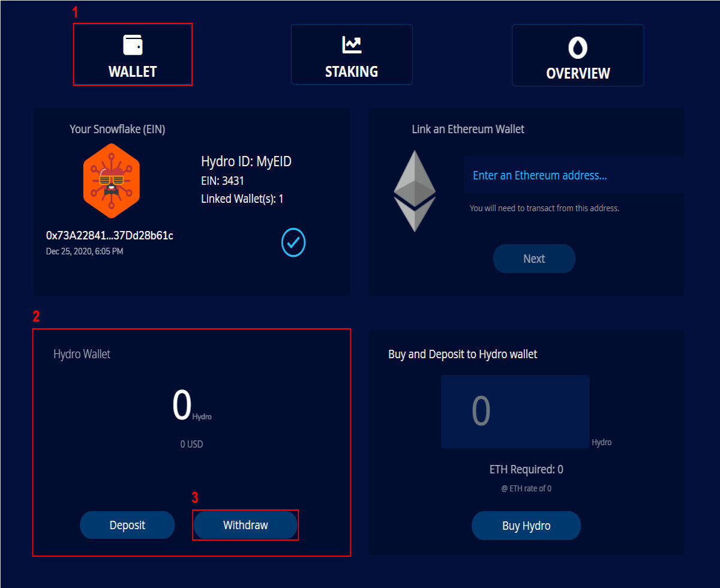Viewport: 720px width, 588px height.
Task: Switch to the STAKING tab
Action: tap(352, 54)
